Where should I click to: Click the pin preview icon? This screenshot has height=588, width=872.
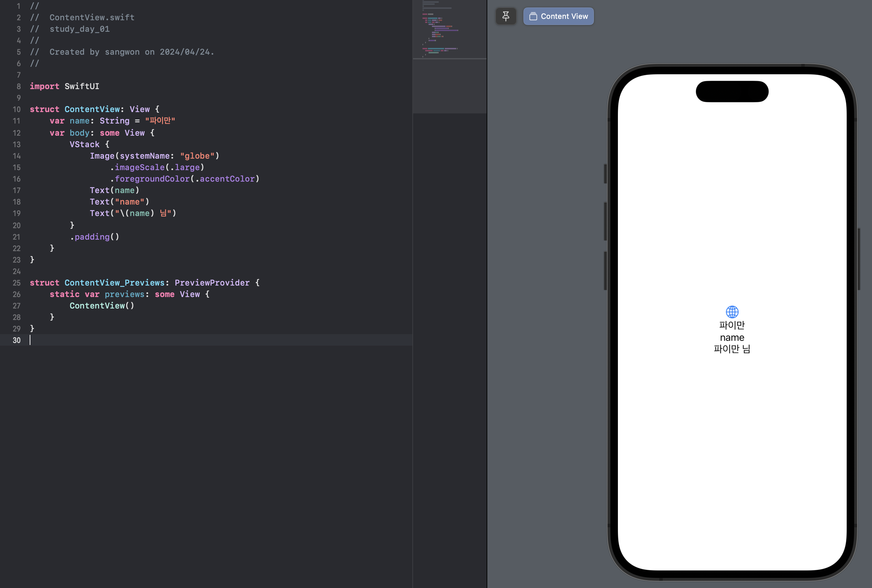[x=506, y=16]
